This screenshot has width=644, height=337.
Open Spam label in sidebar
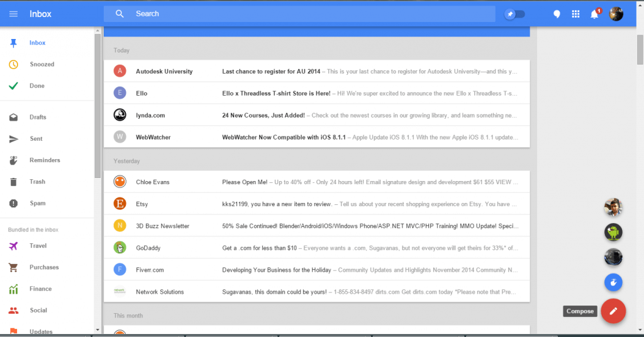(x=37, y=203)
